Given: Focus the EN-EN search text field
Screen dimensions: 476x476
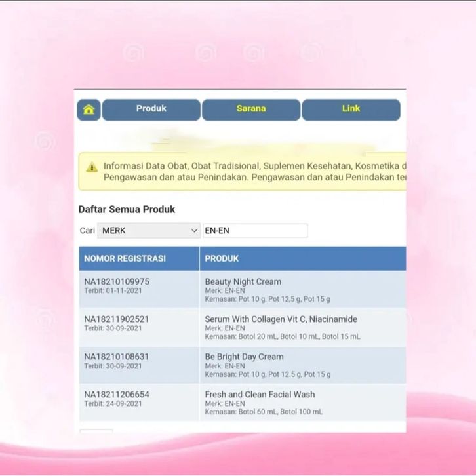Looking at the screenshot, I should coord(254,231).
